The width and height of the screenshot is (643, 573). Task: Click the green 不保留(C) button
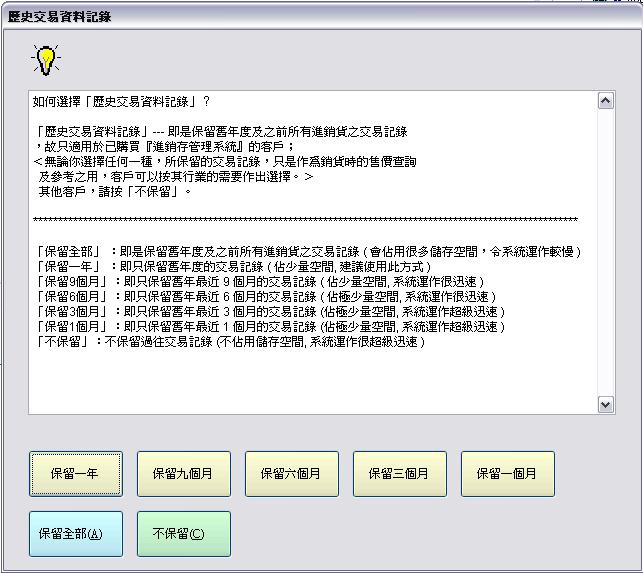(x=184, y=534)
